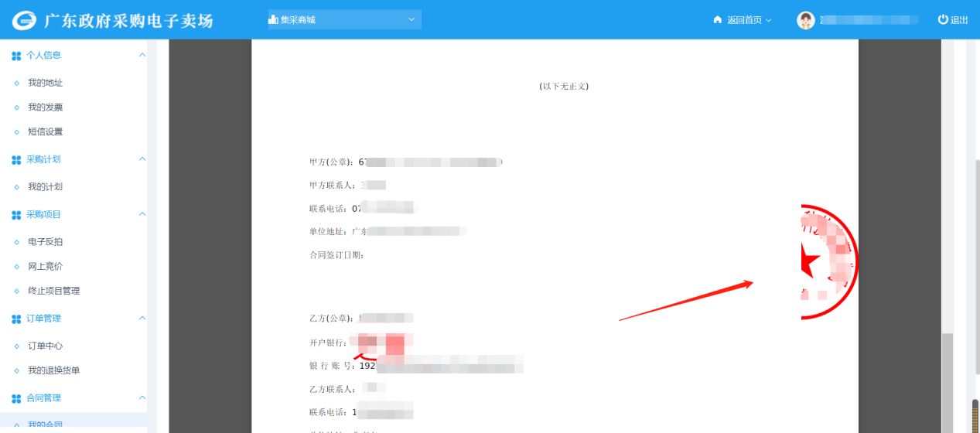Click the home icon next to 返回首页

[x=718, y=20]
